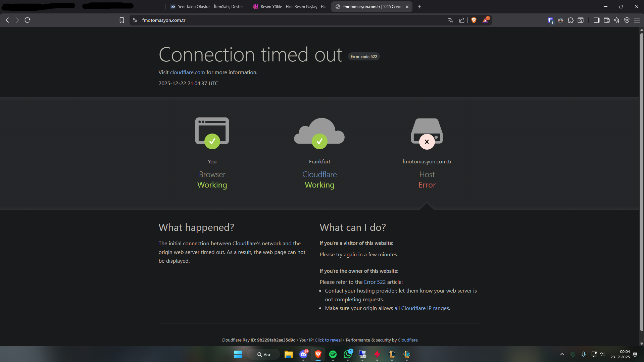Screen dimensions: 644x362
Task: Open the Cloudflare link in the footer
Action: click(x=408, y=340)
